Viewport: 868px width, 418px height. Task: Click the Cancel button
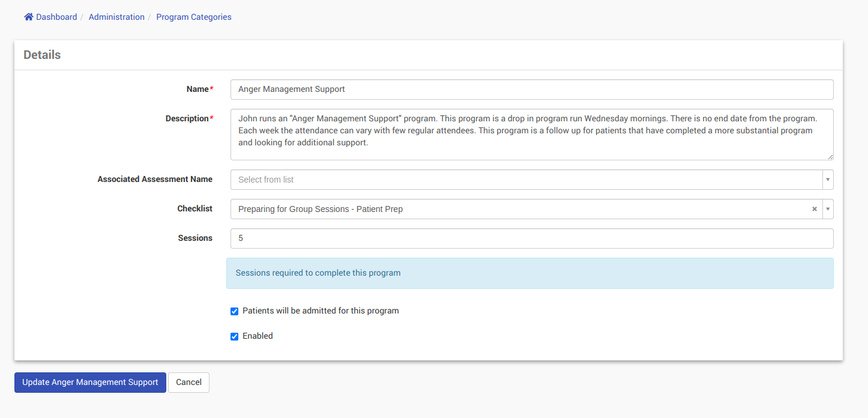[188, 383]
